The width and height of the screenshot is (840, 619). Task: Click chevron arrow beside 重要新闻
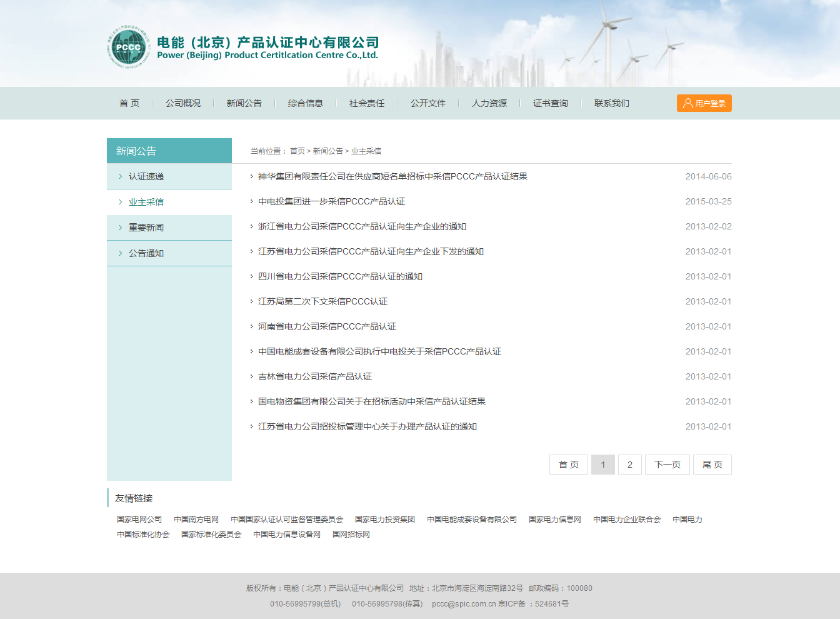[x=120, y=228]
